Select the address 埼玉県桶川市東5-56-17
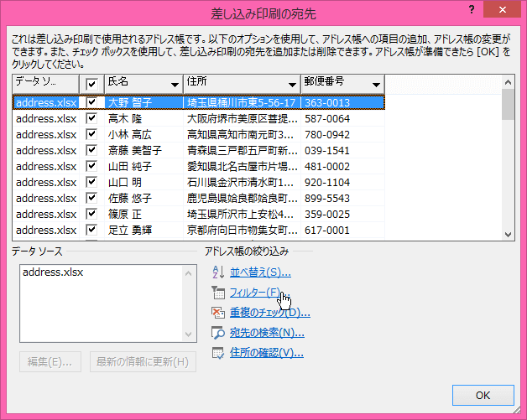The height and width of the screenshot is (420, 527). tap(242, 103)
